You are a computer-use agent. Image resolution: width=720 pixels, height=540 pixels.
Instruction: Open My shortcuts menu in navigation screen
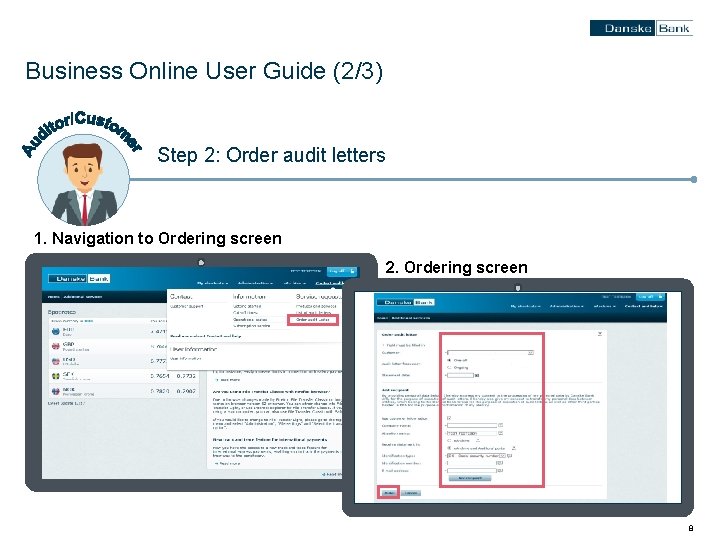point(213,283)
